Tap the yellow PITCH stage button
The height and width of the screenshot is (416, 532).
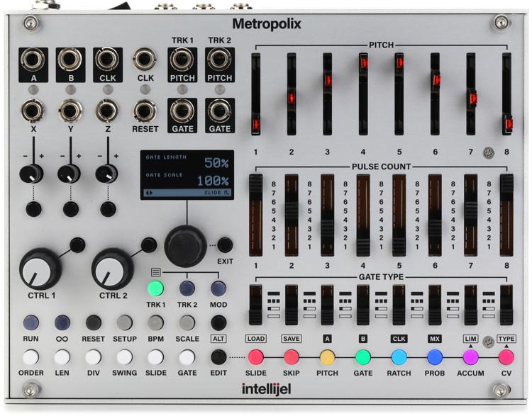coord(327,356)
